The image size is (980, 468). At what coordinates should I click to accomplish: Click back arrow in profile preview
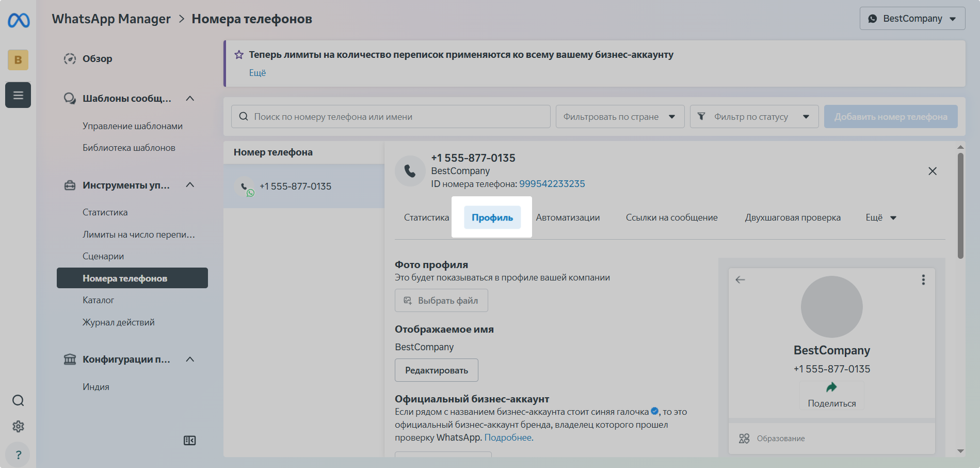(x=740, y=279)
